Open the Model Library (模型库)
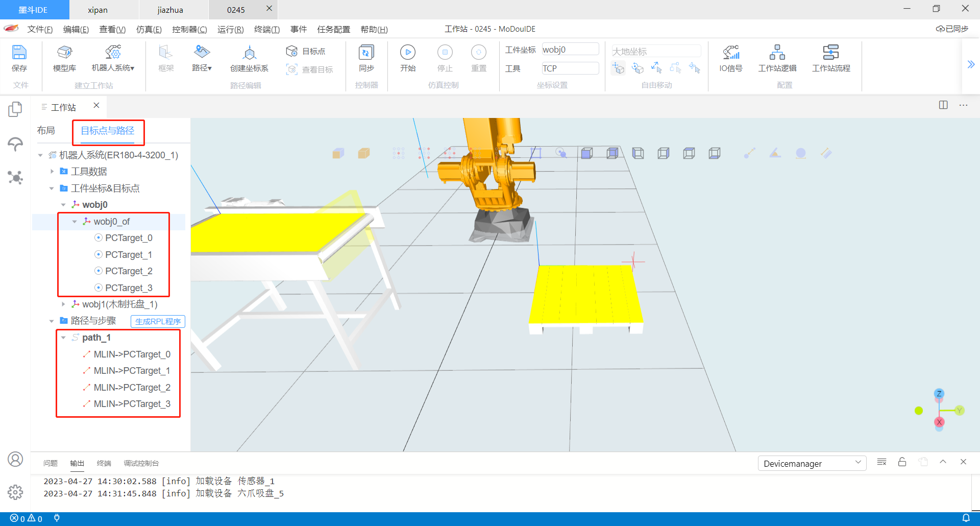Screen dimensions: 980x526 [x=64, y=57]
